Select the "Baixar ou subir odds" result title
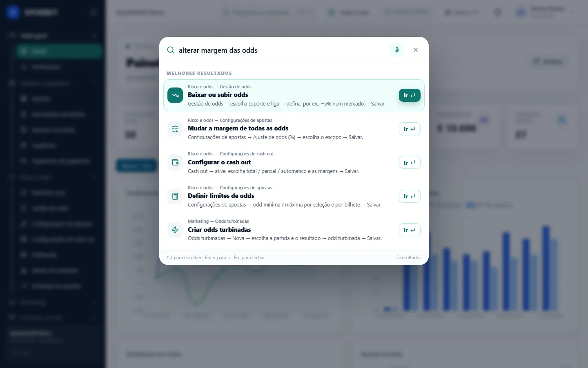This screenshot has height=368, width=588. tap(218, 95)
